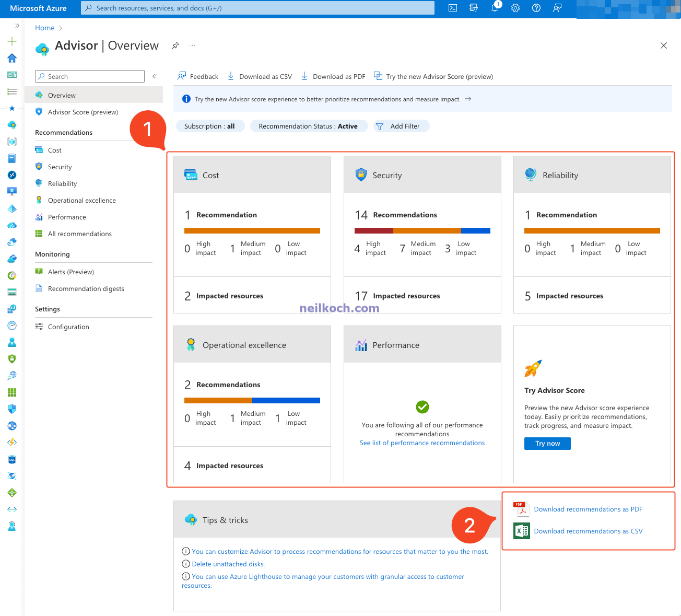Expand the left portal menu chevrons
The width and height of the screenshot is (681, 616).
click(17, 25)
